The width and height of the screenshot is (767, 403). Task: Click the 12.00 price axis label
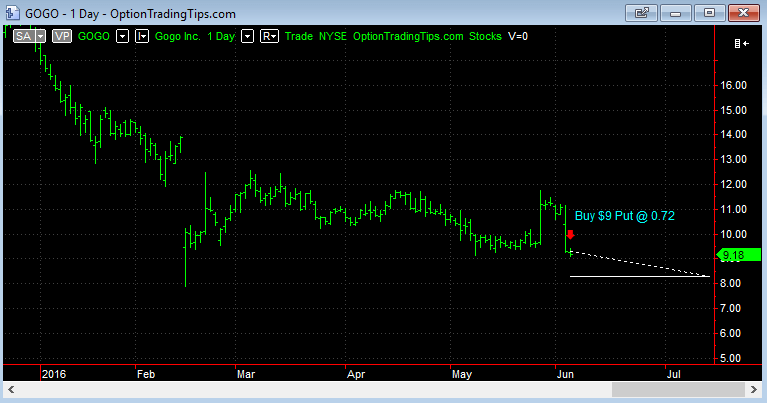(733, 184)
